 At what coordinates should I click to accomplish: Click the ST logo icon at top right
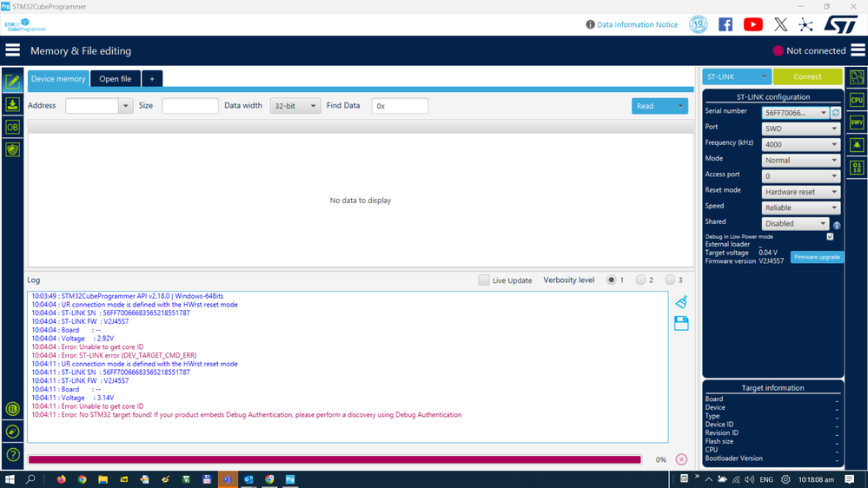click(x=840, y=24)
